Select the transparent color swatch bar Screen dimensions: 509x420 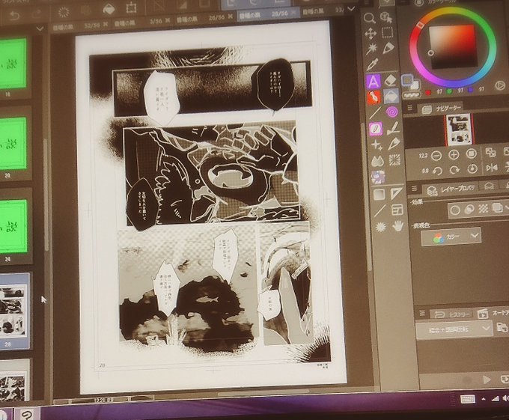coord(412,95)
